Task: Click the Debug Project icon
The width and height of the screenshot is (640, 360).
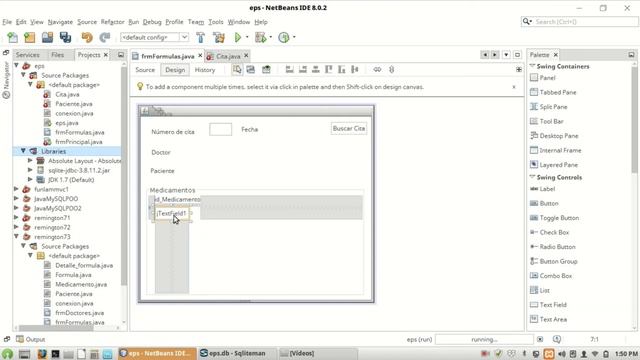Action: click(260, 38)
